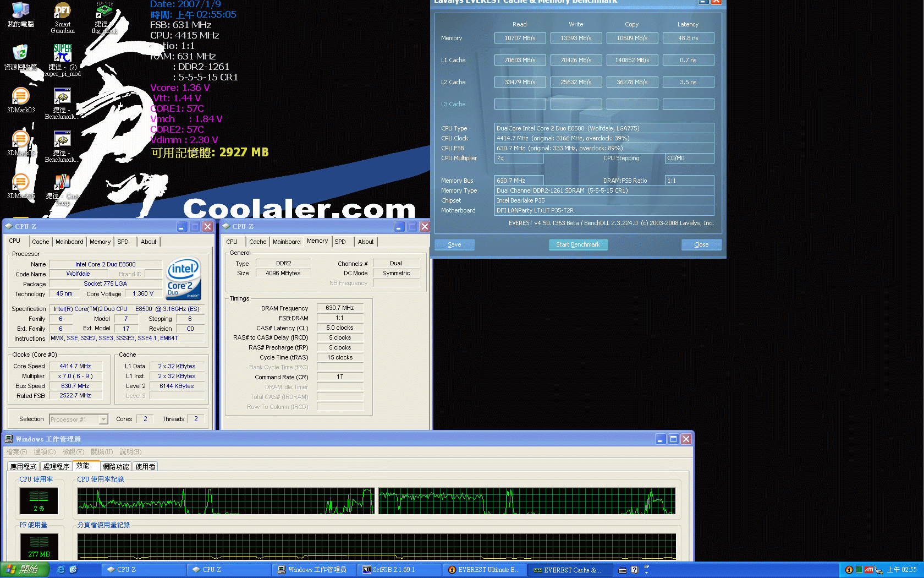Click the keyboard language bar icon

[x=623, y=570]
